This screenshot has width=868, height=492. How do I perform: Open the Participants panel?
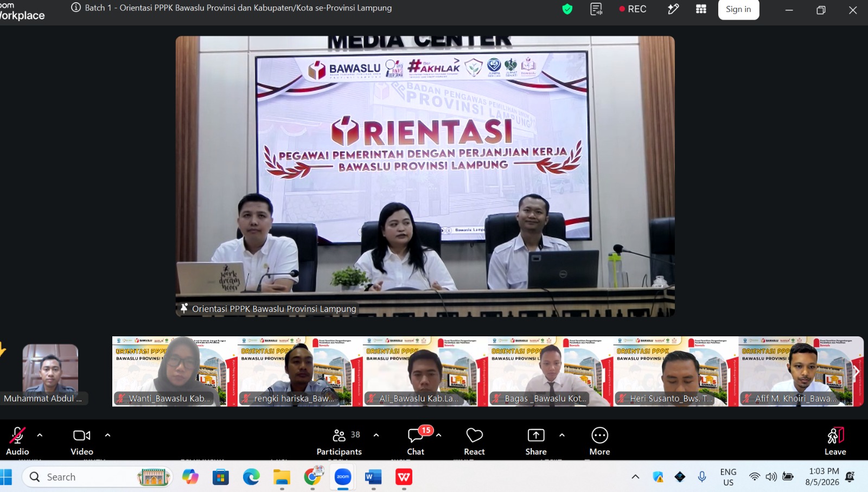340,441
